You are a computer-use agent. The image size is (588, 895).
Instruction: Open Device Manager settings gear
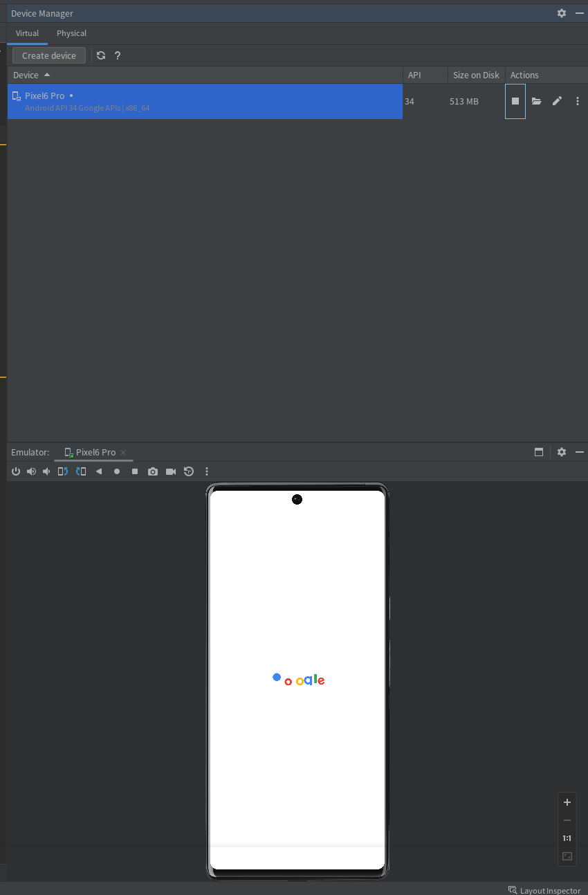coord(562,13)
